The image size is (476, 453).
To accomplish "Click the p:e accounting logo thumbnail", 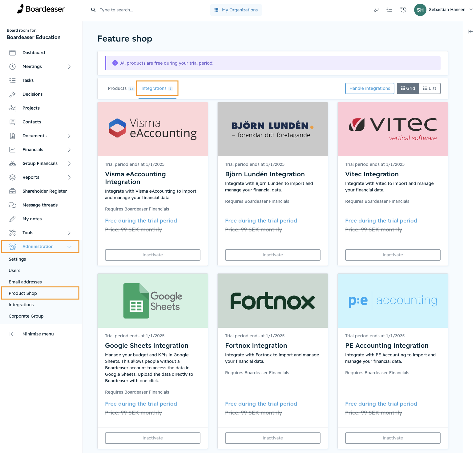I will [393, 301].
